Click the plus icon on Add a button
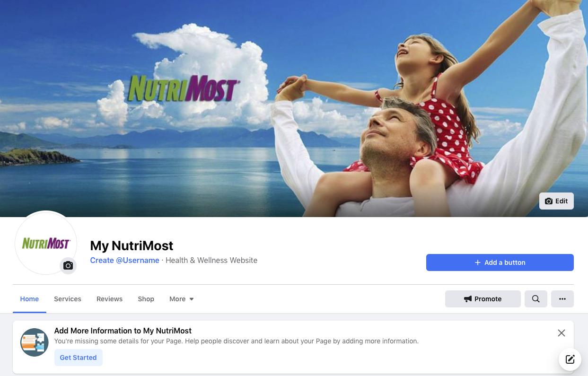Viewport: 588px width, 376px height. coord(478,262)
